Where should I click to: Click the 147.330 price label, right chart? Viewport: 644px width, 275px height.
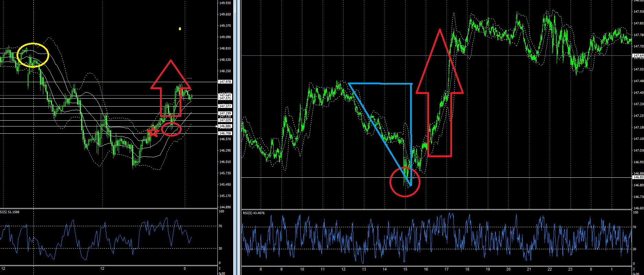[x=638, y=104]
